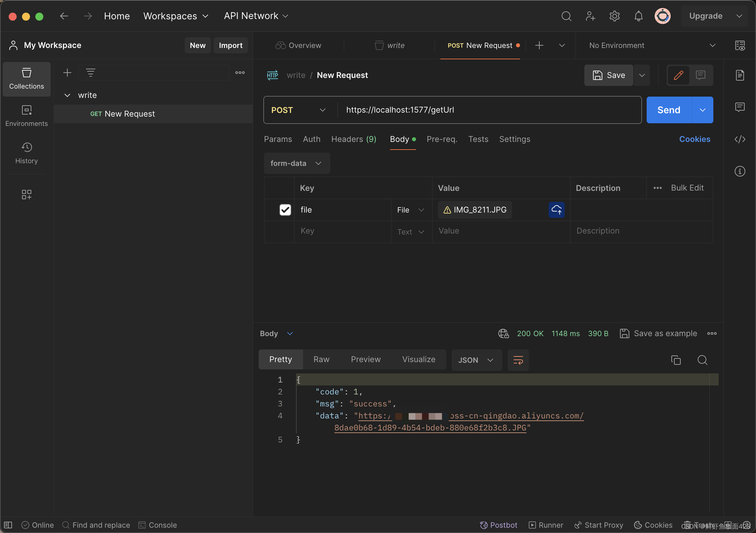Open Save options dropdown arrow

tap(642, 75)
